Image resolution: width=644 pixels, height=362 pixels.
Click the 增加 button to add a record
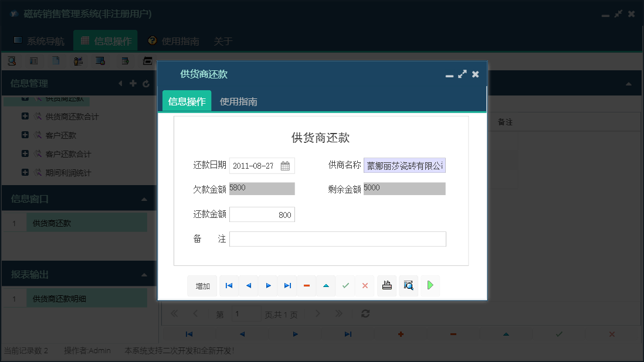point(202,286)
